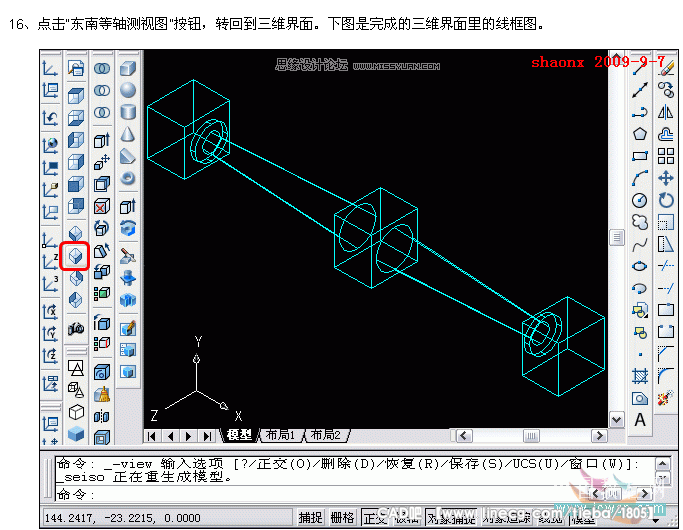Click the Clean solid broom icon
The height and width of the screenshot is (530, 683).
pyautogui.click(x=102, y=395)
